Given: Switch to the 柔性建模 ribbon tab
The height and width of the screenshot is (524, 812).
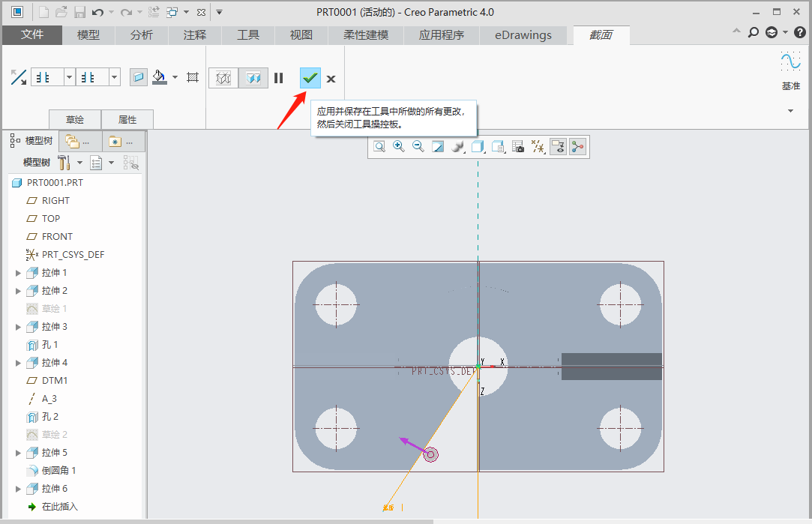Looking at the screenshot, I should (x=366, y=35).
